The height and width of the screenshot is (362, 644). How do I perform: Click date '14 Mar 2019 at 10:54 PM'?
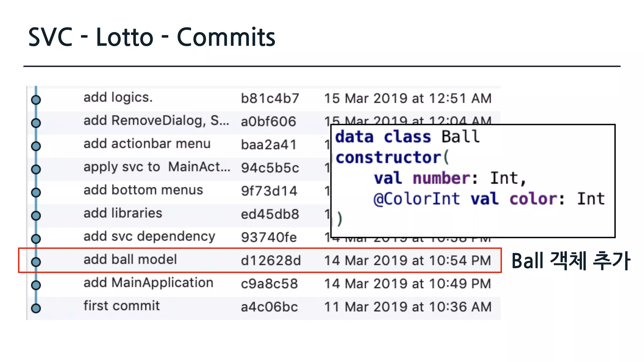(x=408, y=261)
